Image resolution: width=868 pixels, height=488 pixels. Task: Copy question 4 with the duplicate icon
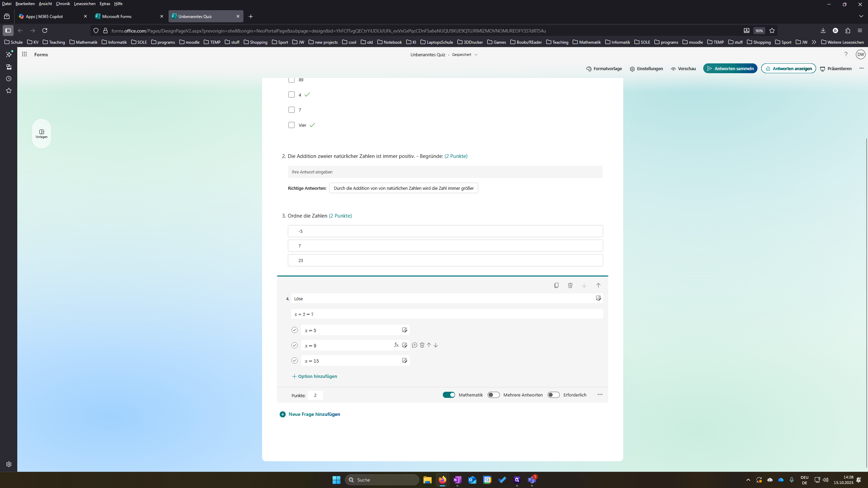556,285
